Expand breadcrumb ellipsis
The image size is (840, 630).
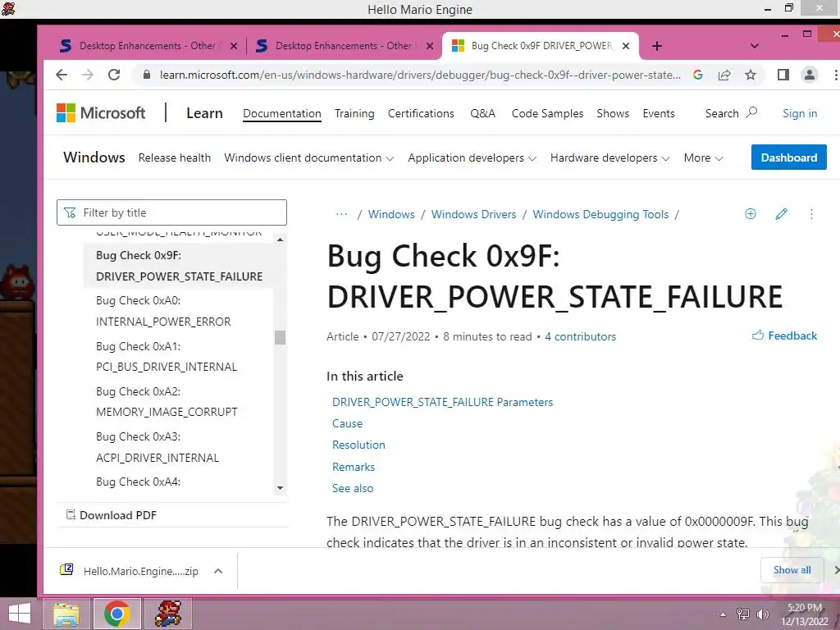coord(341,214)
